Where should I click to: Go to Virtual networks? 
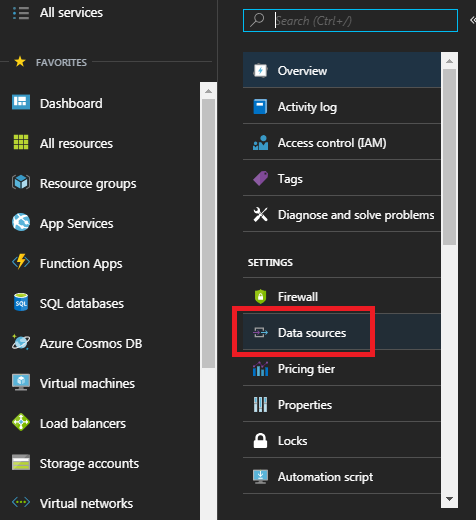86,504
